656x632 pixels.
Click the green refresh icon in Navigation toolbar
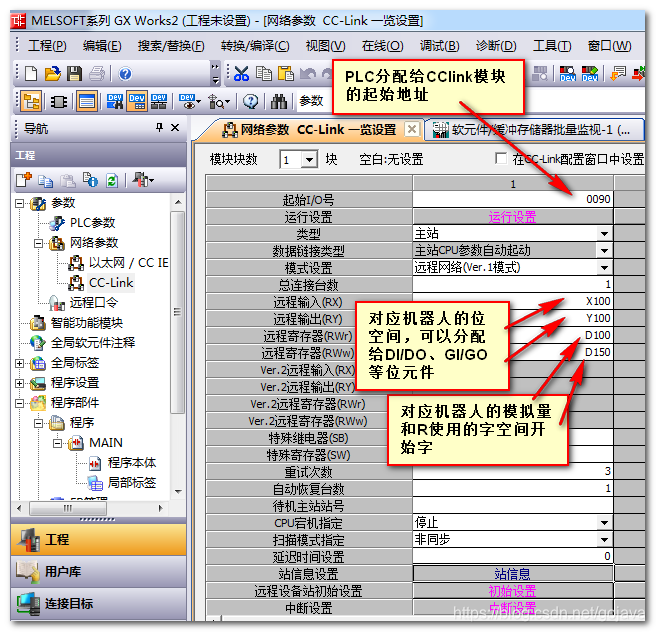tap(112, 181)
